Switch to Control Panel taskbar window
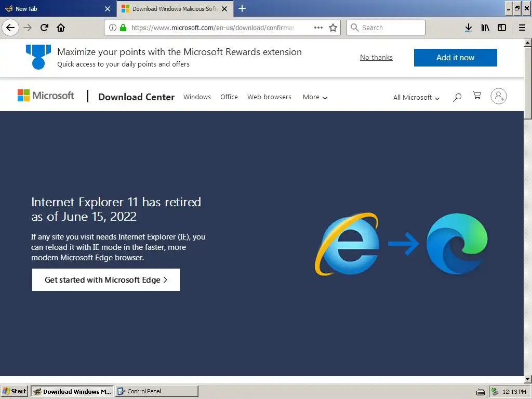This screenshot has height=399, width=532. point(157,391)
